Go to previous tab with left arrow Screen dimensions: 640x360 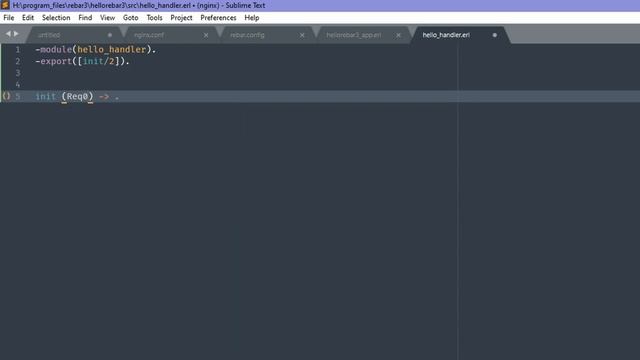pos(8,34)
